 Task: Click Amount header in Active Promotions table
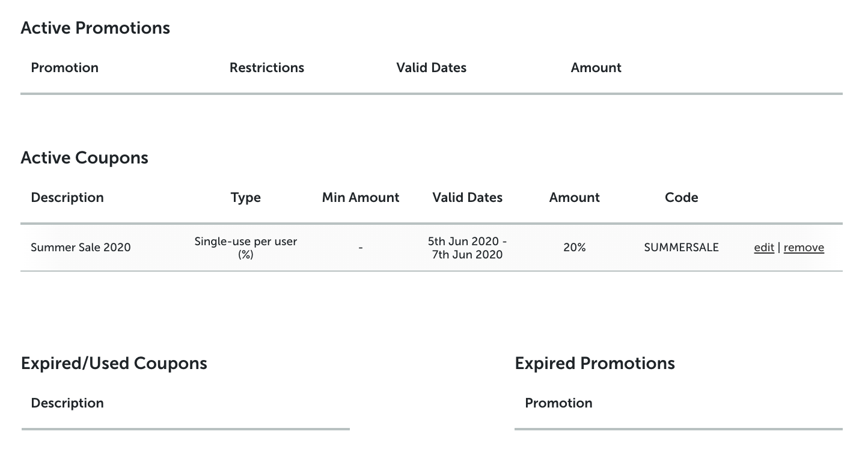tap(596, 68)
